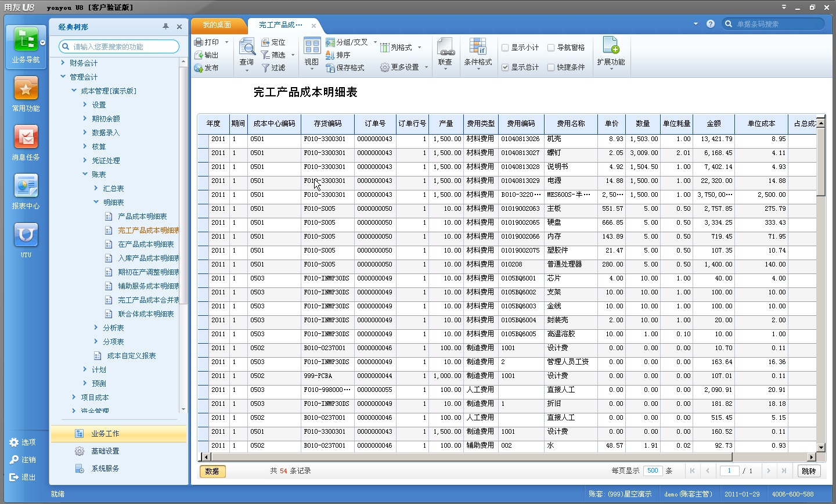Close the 经典树形 panel
The height and width of the screenshot is (504, 836).
(x=179, y=27)
